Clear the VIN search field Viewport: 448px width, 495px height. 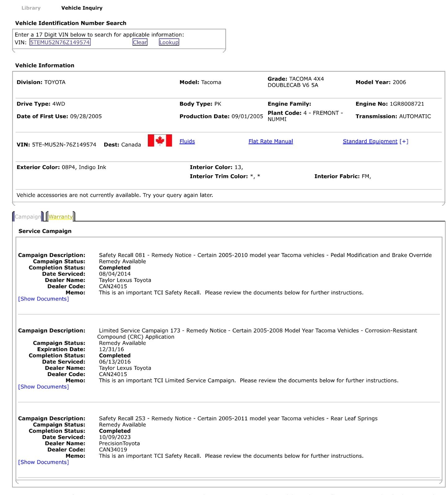pos(140,42)
